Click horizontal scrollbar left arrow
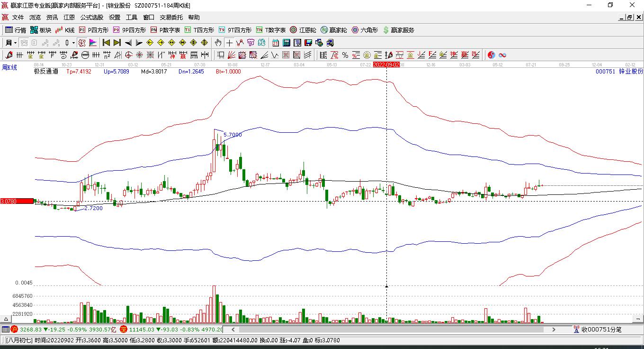The height and width of the screenshot is (349, 644). click(233, 329)
